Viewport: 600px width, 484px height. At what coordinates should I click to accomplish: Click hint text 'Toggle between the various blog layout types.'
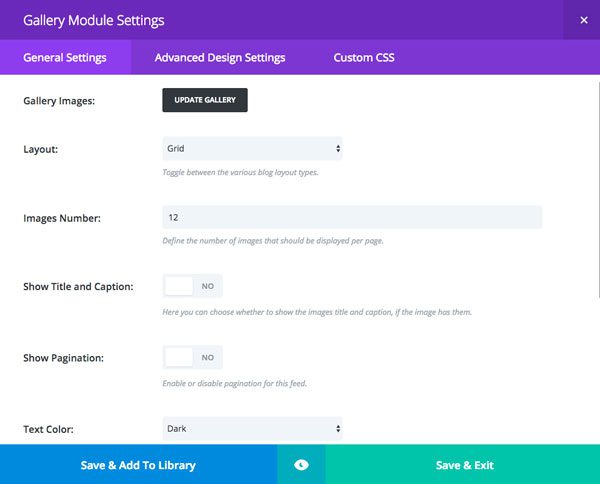[240, 172]
